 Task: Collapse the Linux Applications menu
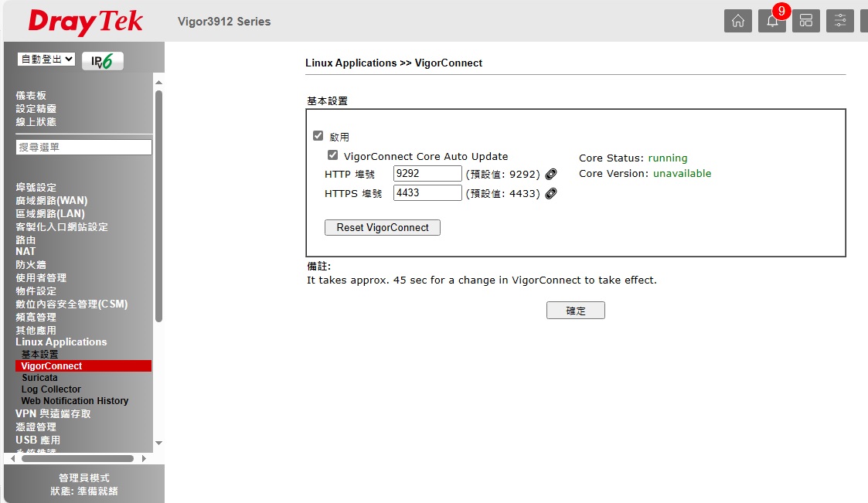tap(61, 342)
